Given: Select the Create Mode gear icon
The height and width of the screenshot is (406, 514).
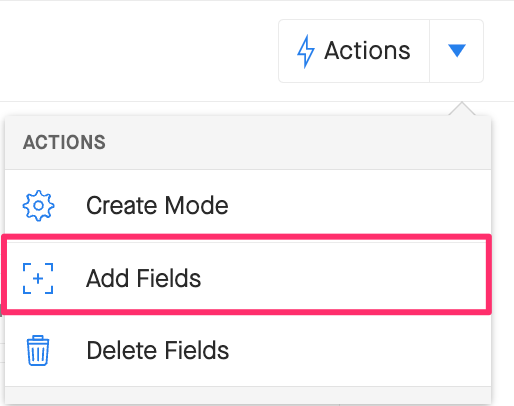Looking at the screenshot, I should tap(38, 206).
